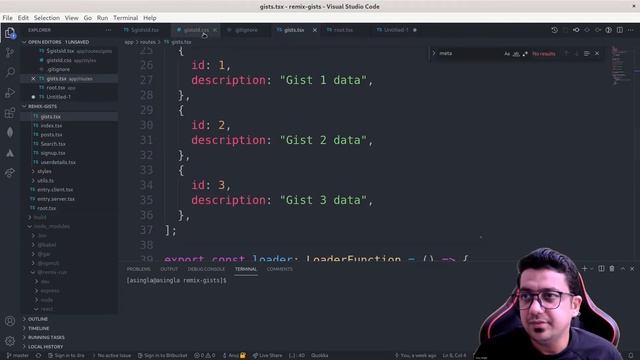
Task: Click the terminal prompt line
Action: pyautogui.click(x=176, y=280)
